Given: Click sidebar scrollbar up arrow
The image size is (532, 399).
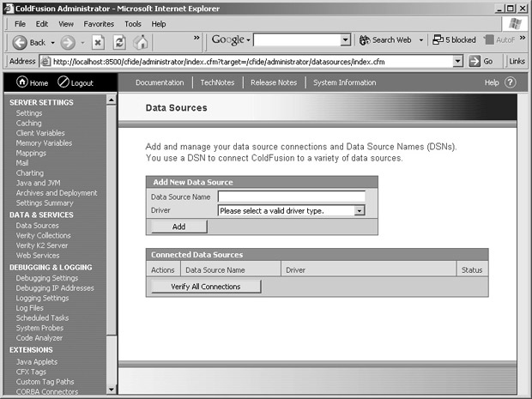Looking at the screenshot, I should (111, 100).
